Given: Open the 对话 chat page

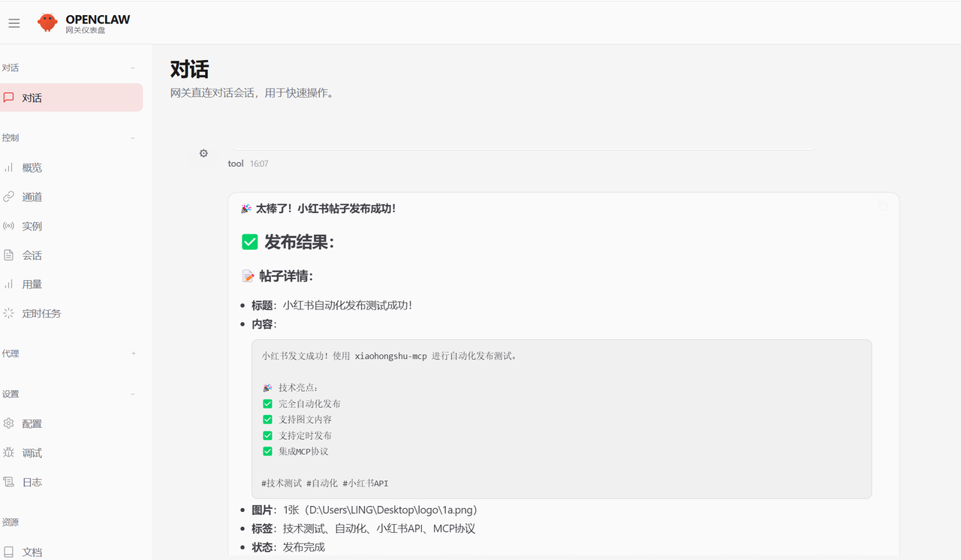Looking at the screenshot, I should point(70,98).
